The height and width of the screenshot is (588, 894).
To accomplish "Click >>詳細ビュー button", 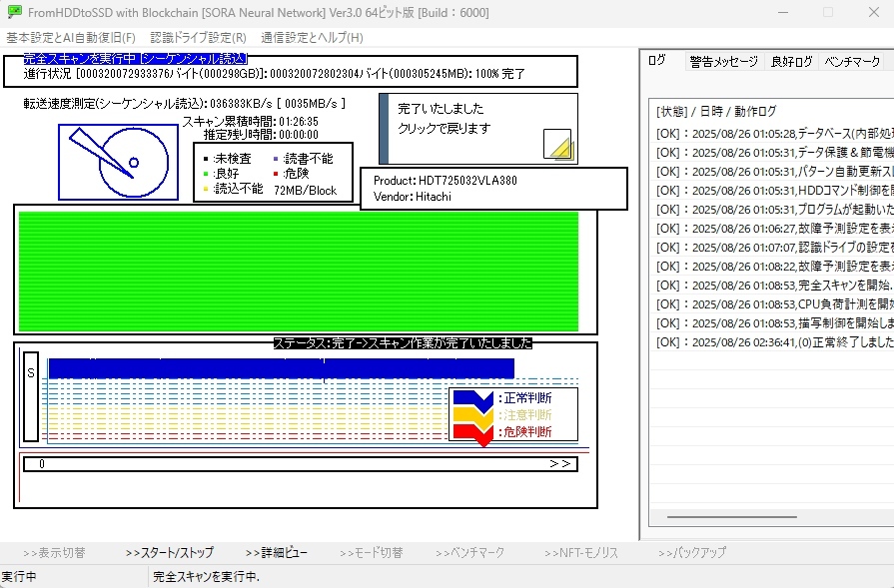I will click(x=276, y=553).
